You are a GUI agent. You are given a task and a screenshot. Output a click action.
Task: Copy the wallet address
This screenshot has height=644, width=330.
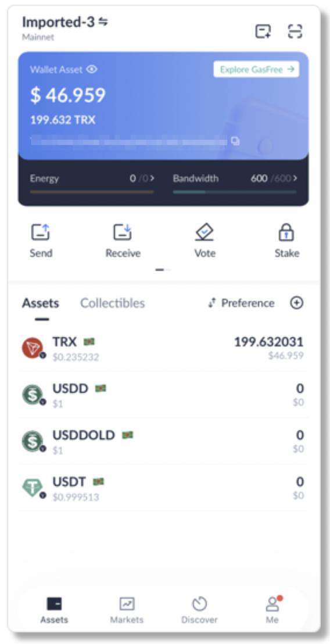point(235,141)
